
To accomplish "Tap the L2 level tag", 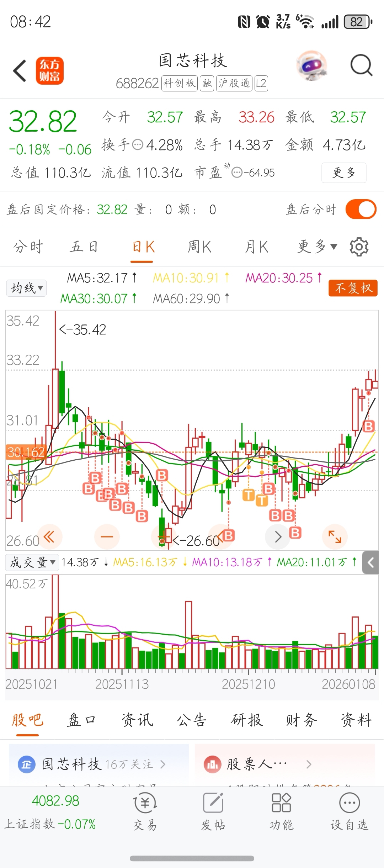I will pyautogui.click(x=261, y=84).
